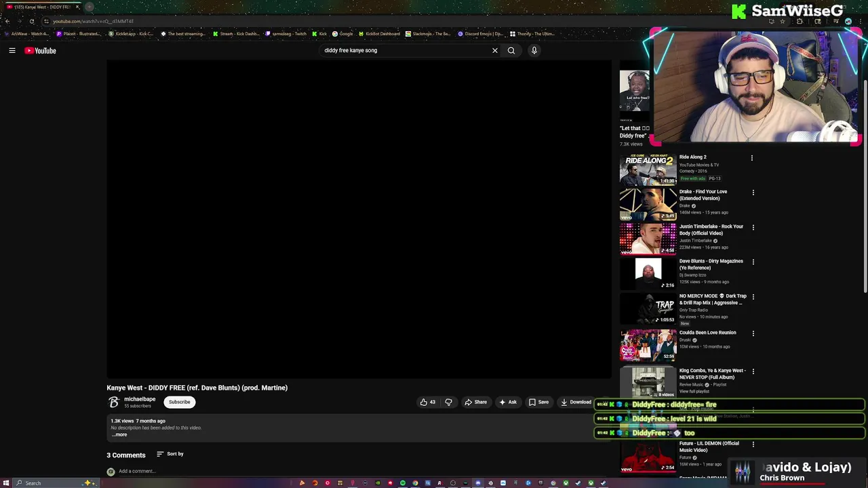The width and height of the screenshot is (868, 488).
Task: Open the Ride Along 2 thumbnail
Action: coord(648,169)
